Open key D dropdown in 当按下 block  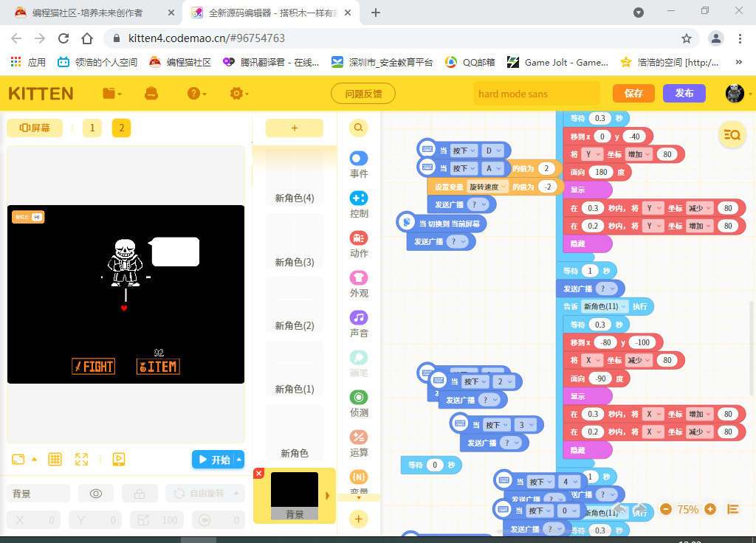coord(492,151)
